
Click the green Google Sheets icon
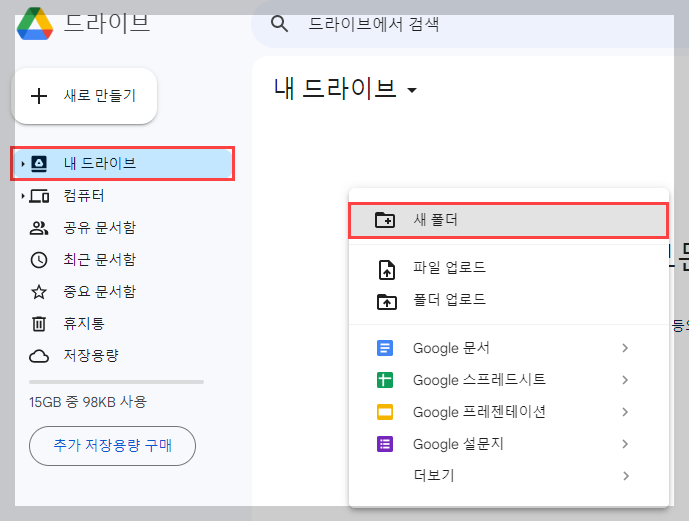pos(385,380)
